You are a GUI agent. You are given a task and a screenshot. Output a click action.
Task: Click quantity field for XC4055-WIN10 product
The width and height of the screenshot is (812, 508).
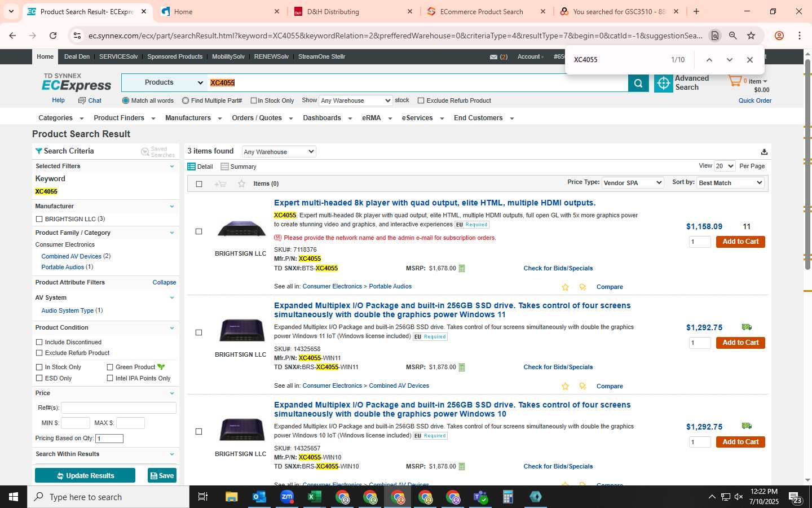[x=700, y=443]
